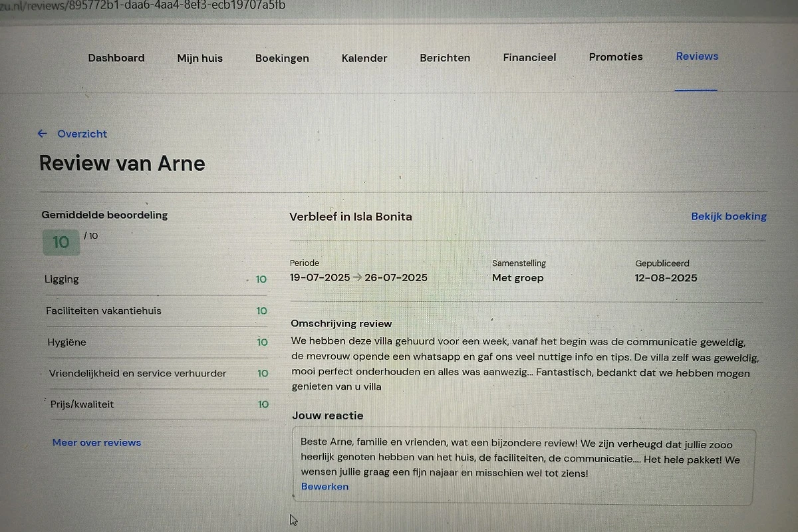
Task: Select the Ligging rating row
Action: click(x=156, y=279)
